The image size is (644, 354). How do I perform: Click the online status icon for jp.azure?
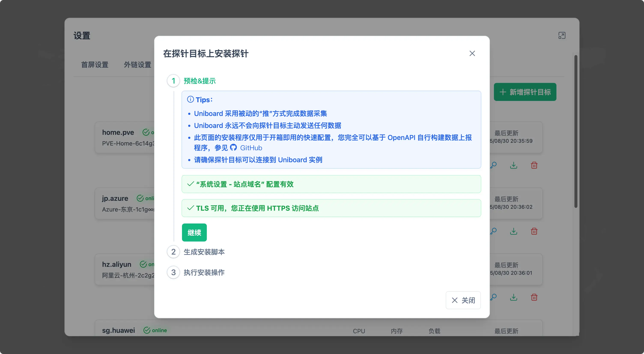tap(140, 198)
